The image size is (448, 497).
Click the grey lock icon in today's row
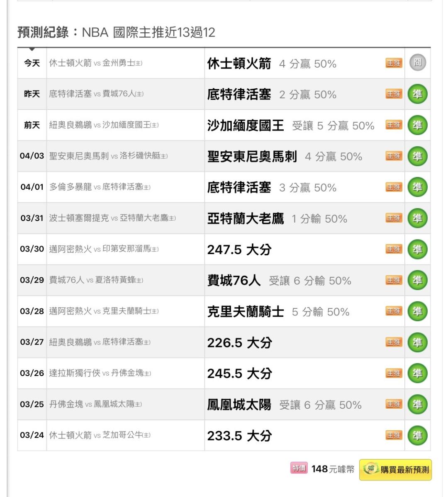point(417,63)
